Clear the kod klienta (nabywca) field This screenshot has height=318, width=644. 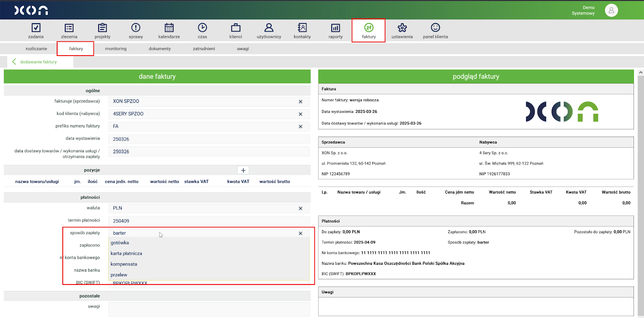[300, 114]
